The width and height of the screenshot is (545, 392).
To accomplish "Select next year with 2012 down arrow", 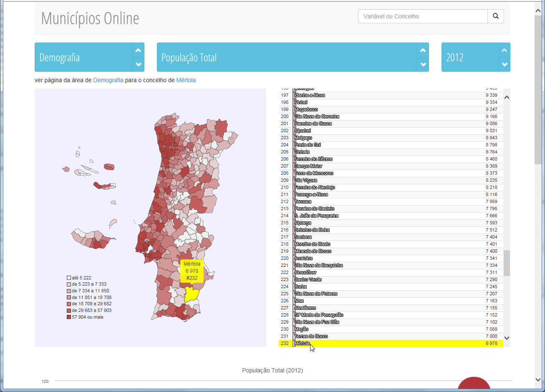I will click(x=504, y=64).
